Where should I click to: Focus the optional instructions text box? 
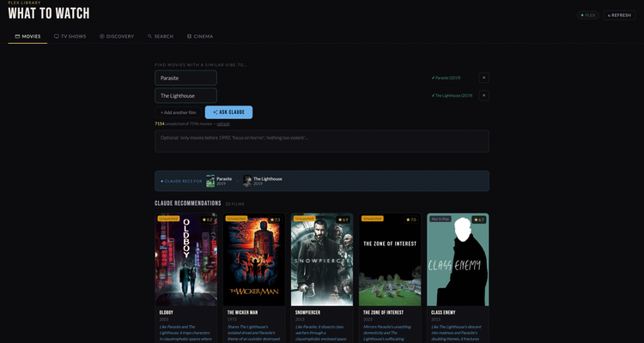tap(322, 141)
